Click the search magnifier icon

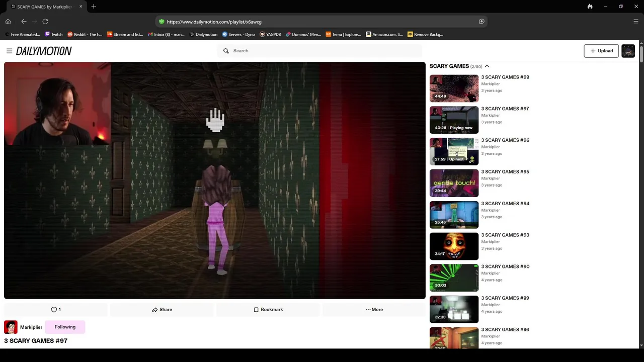[x=226, y=51]
